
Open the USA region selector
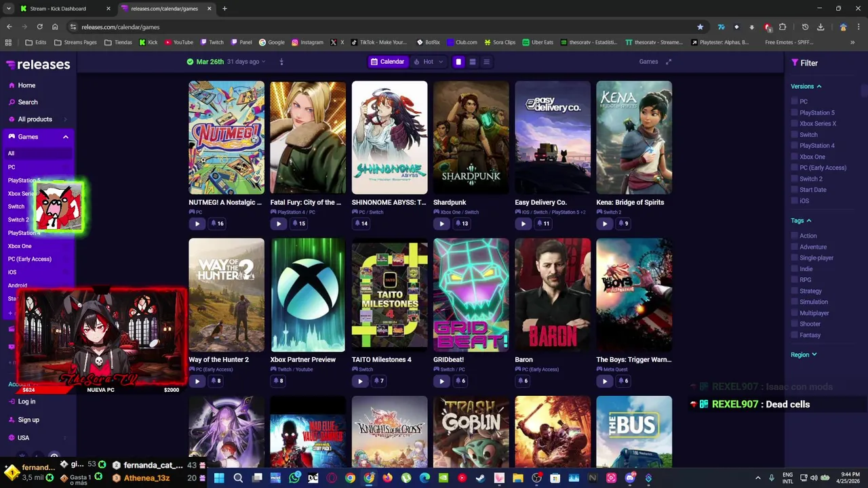coord(37,438)
